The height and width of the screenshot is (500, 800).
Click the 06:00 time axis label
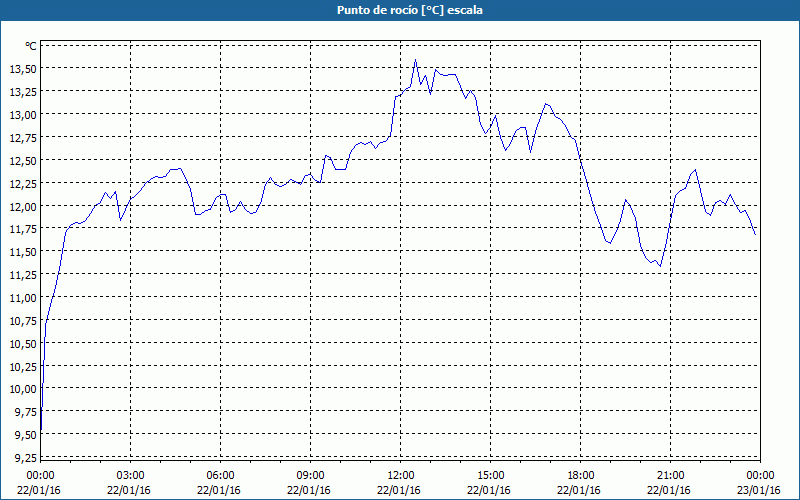(220, 476)
